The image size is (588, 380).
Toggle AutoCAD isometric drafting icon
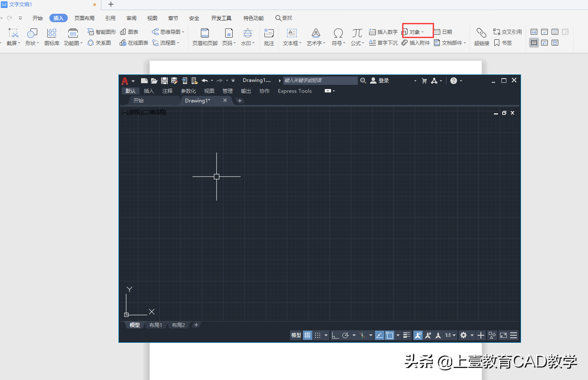tap(362, 335)
